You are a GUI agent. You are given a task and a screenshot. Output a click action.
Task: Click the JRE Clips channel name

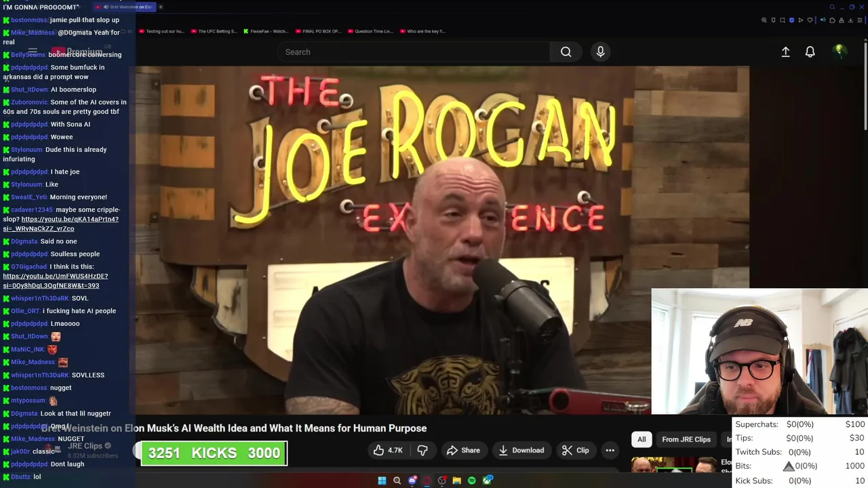pos(85,446)
